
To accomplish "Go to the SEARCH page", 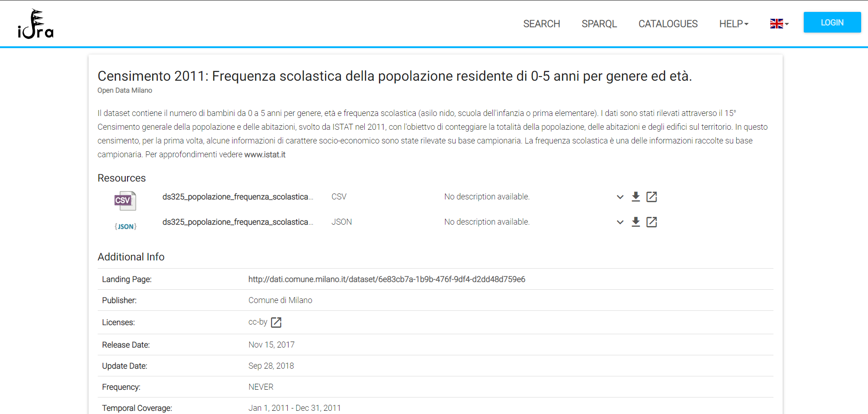I will coord(541,24).
